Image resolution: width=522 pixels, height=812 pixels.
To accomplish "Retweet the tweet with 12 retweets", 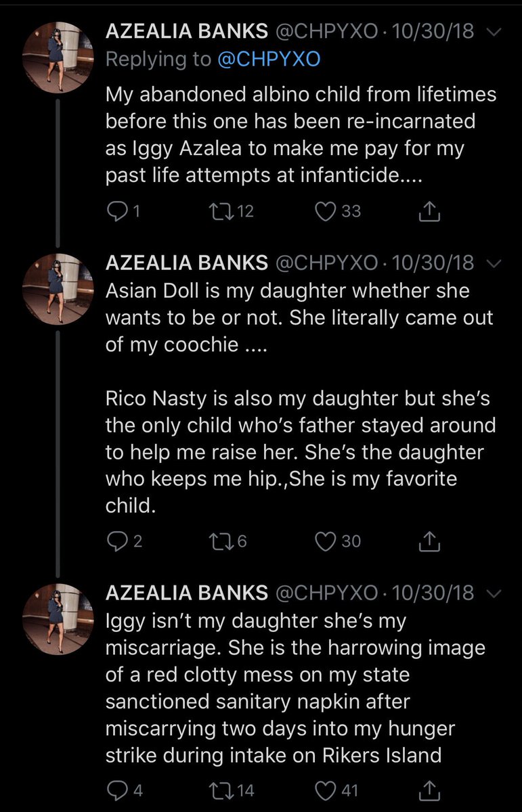I will pos(223,212).
